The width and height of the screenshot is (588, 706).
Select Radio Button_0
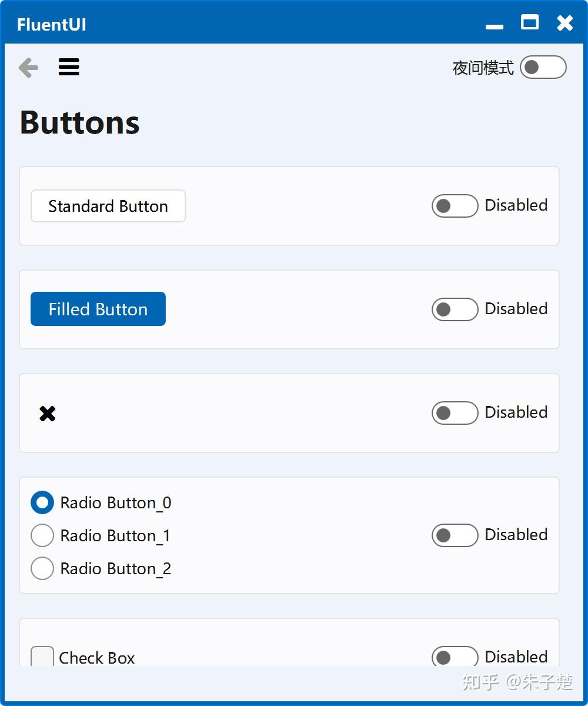(42, 502)
